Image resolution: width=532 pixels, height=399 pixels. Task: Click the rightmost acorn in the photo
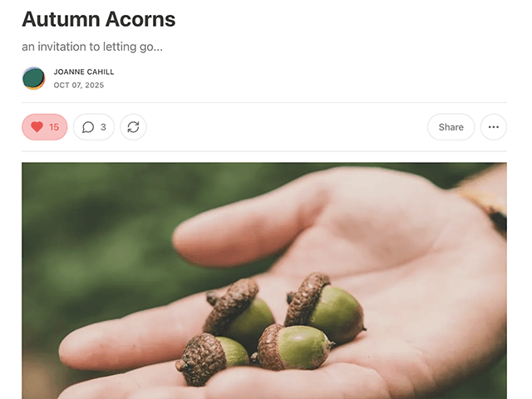(325, 308)
